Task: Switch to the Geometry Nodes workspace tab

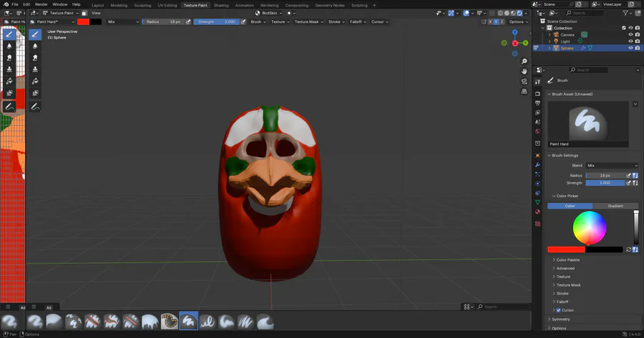Action: point(330,5)
